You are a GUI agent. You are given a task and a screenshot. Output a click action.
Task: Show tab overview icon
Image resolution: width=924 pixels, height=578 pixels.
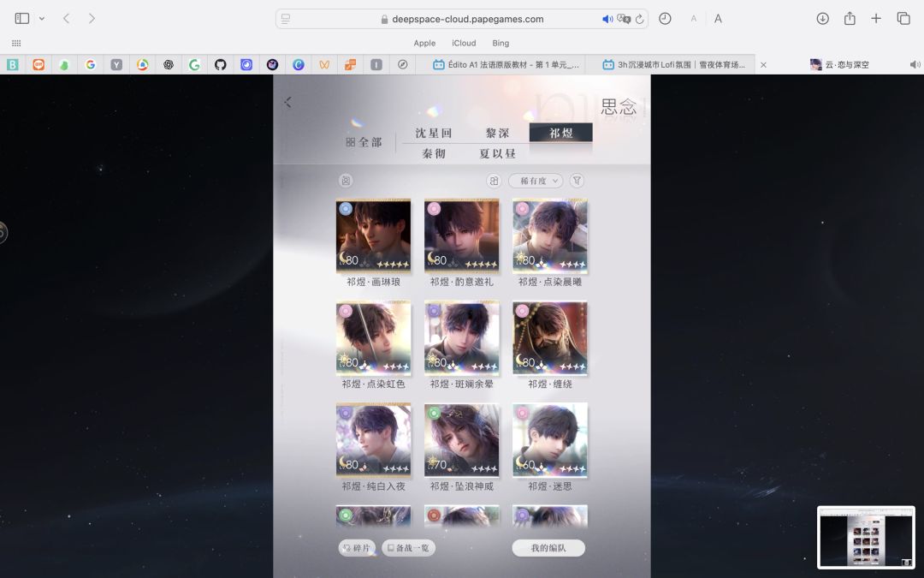tap(903, 19)
